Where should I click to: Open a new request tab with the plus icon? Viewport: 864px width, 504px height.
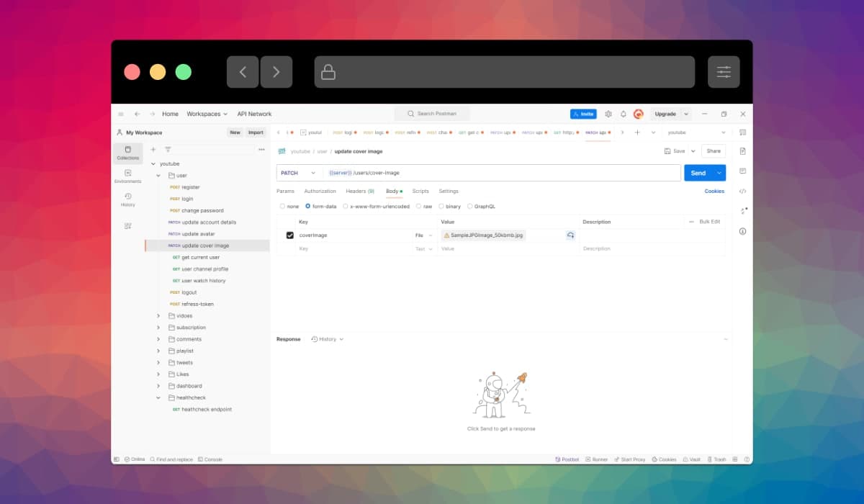637,132
